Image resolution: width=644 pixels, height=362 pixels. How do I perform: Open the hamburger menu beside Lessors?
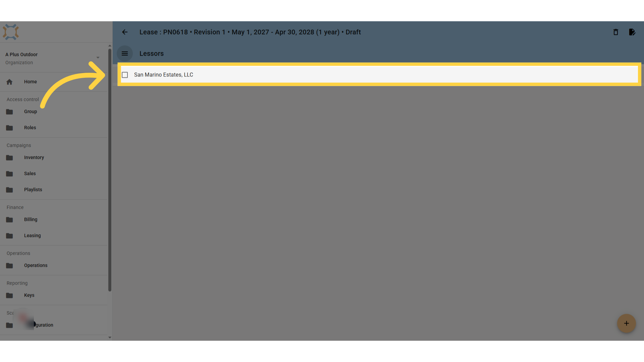click(125, 54)
